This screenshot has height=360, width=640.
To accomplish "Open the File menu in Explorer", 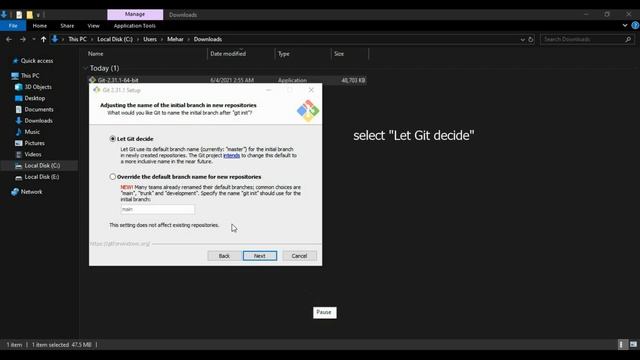I will 13,26.
